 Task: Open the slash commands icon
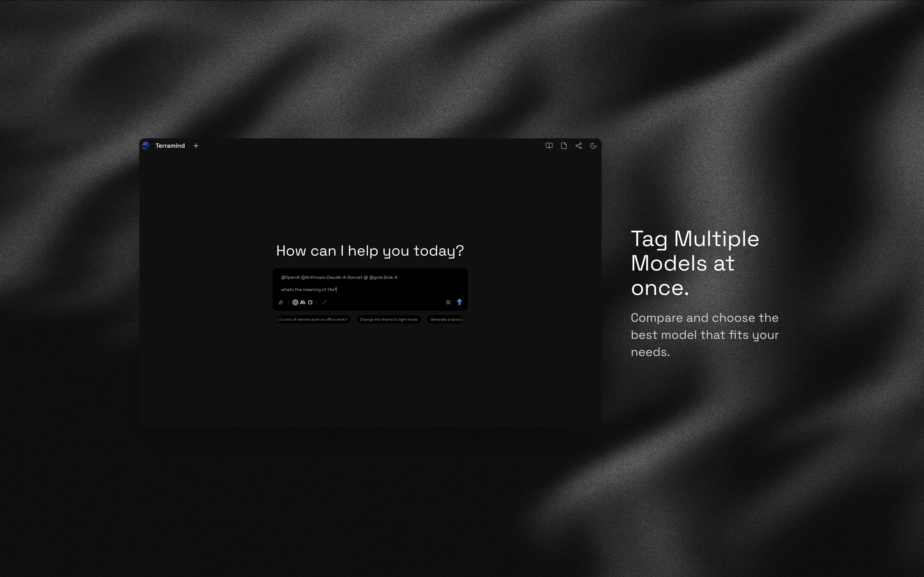324,302
